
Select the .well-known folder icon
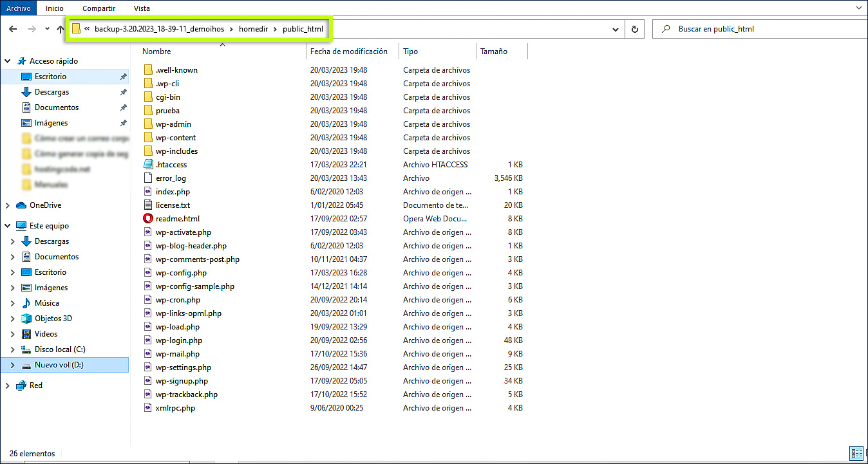click(148, 70)
